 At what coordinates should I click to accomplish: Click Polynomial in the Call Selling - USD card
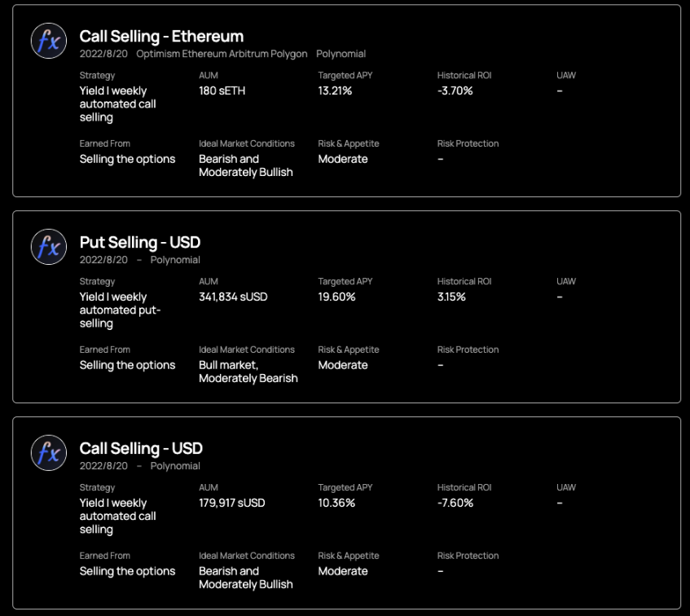tap(175, 466)
